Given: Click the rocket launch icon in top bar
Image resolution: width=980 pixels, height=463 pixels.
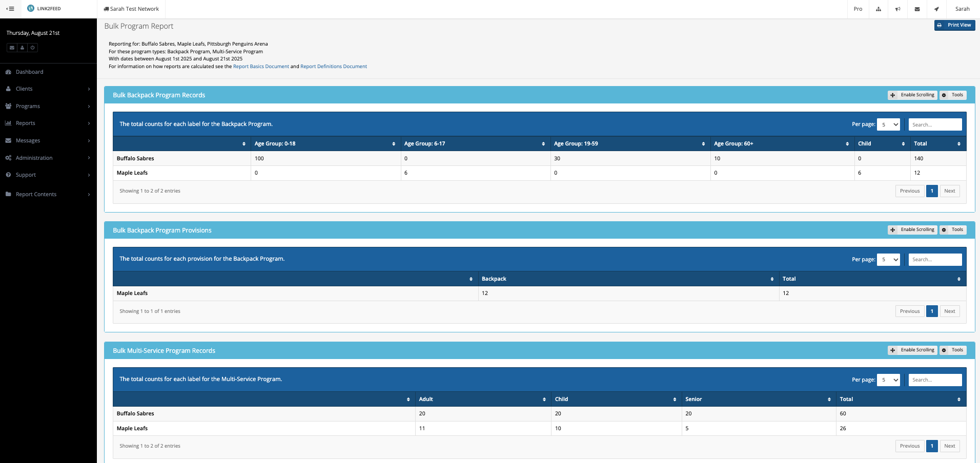Looking at the screenshot, I should 936,9.
